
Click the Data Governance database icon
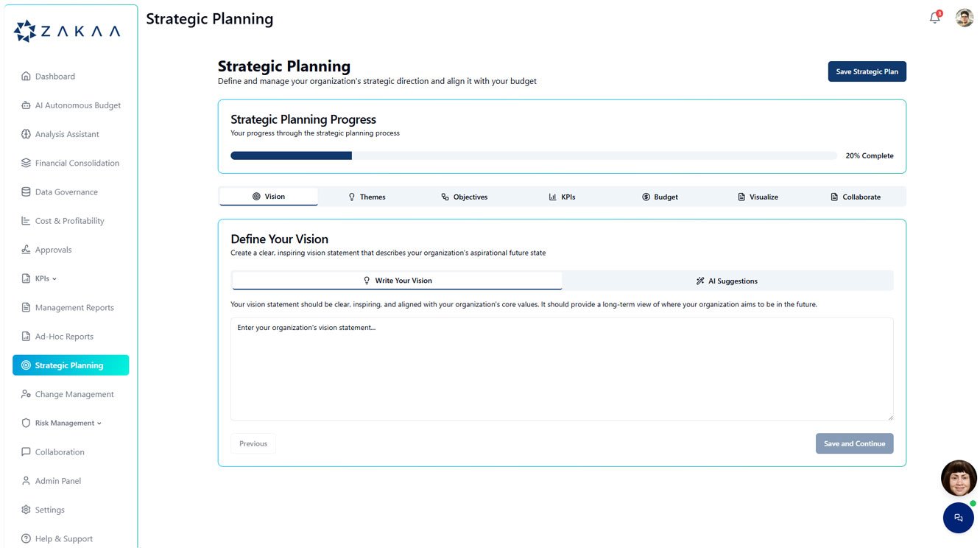click(x=26, y=192)
